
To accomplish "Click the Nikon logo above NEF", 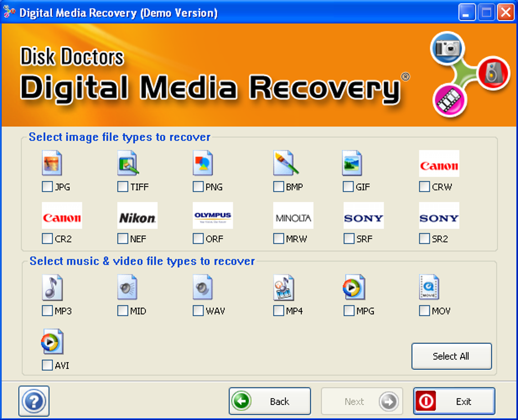I will pos(138,215).
